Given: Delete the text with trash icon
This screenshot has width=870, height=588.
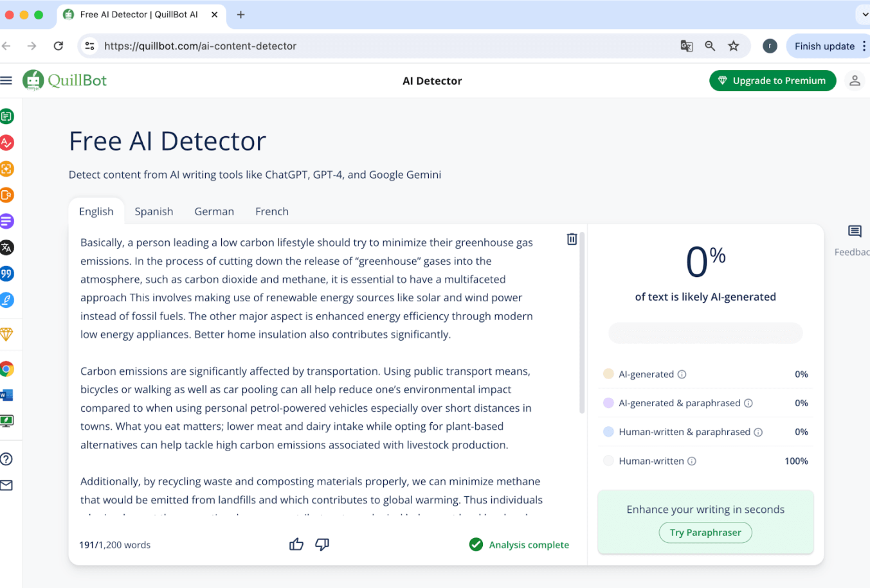Looking at the screenshot, I should pyautogui.click(x=572, y=239).
